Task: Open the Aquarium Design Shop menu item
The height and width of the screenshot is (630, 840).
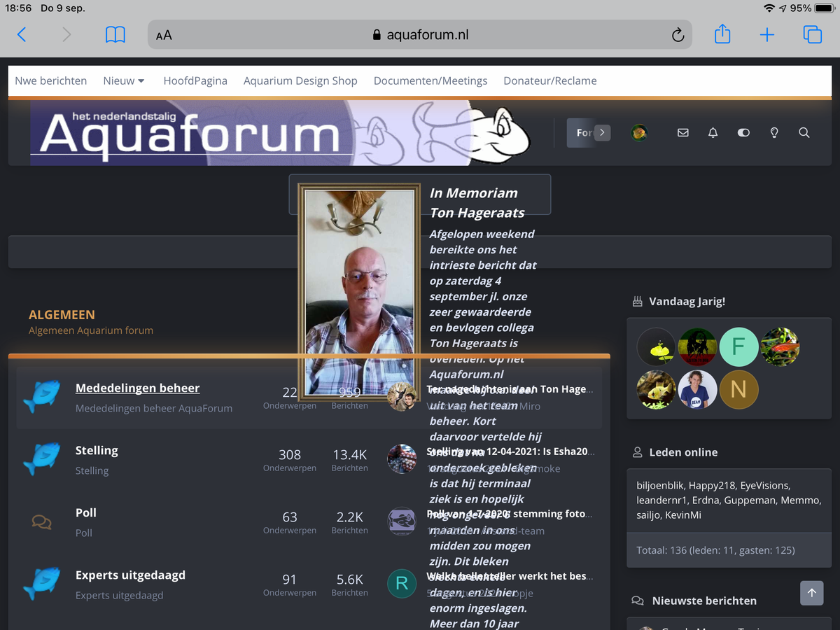Action: (300, 80)
